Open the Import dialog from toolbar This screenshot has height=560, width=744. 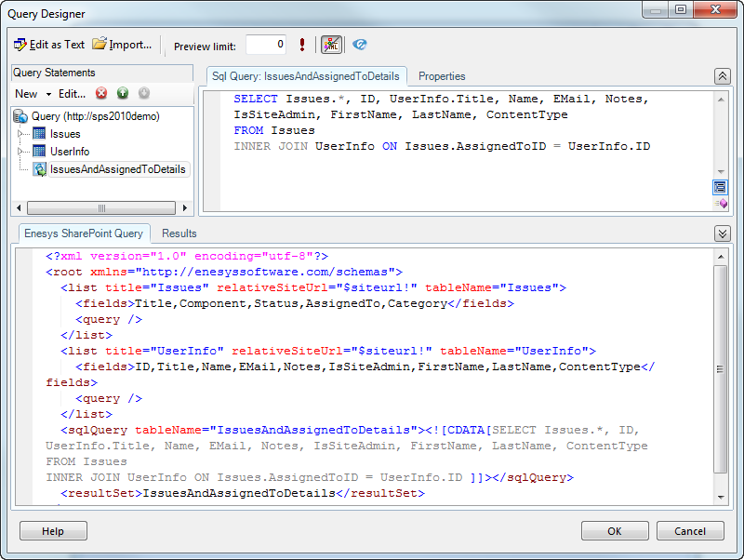point(122,45)
